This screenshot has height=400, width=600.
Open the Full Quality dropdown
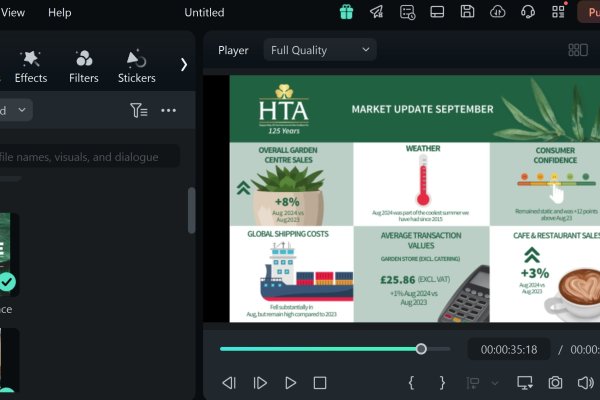pyautogui.click(x=320, y=50)
